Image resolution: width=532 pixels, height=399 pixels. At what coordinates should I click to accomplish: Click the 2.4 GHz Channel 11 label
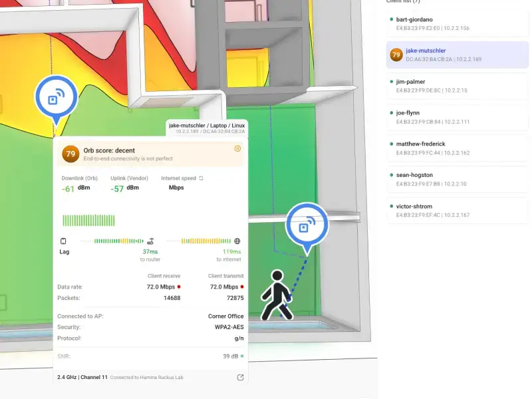pyautogui.click(x=82, y=377)
